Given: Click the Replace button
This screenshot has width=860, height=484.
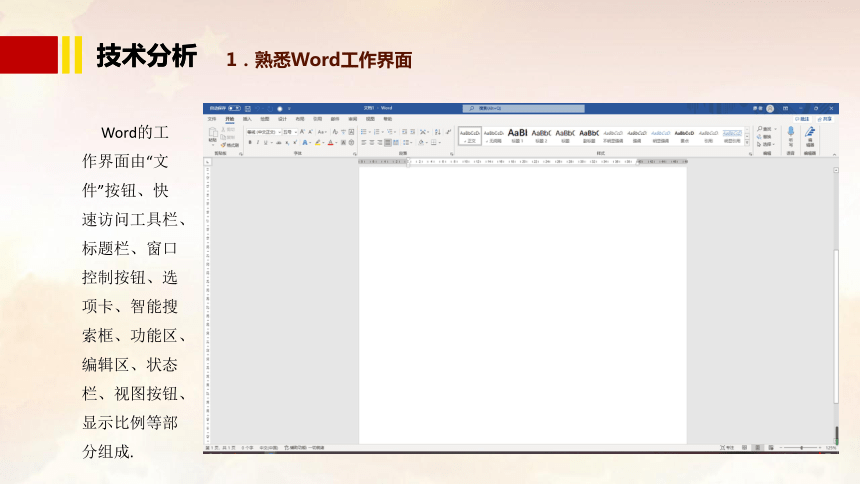Looking at the screenshot, I should click(764, 137).
